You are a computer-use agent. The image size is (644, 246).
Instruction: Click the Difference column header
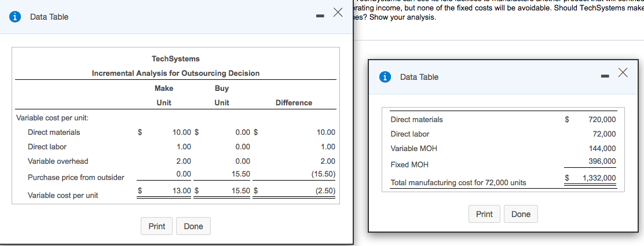294,102
